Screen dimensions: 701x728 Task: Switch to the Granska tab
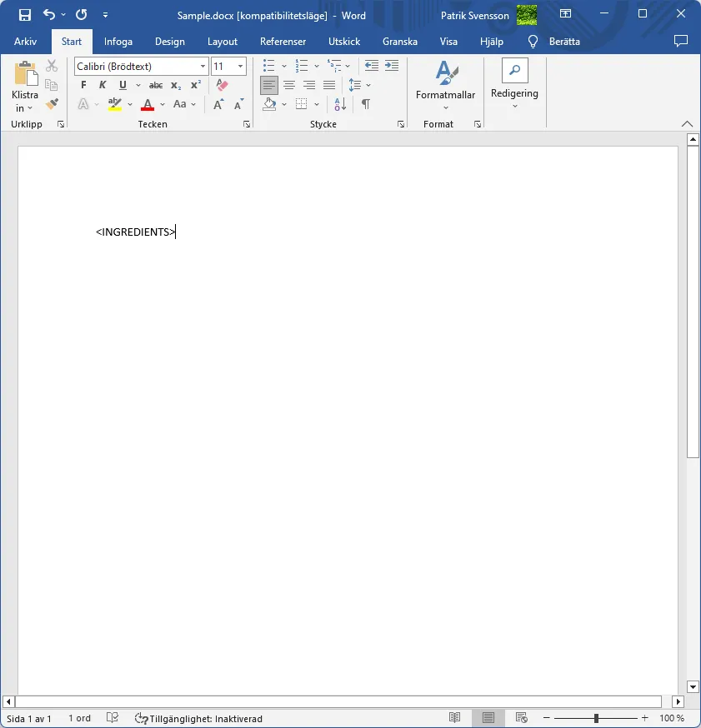pyautogui.click(x=399, y=42)
